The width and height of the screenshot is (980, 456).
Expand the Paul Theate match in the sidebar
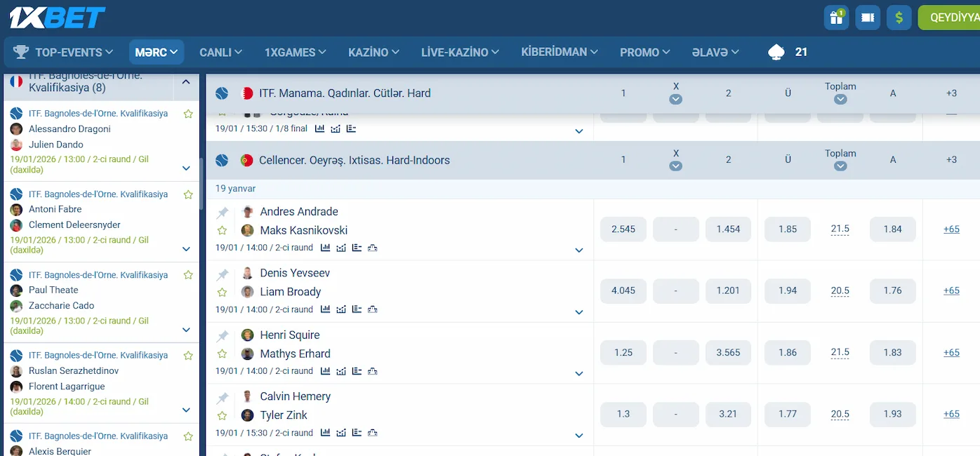click(x=186, y=329)
